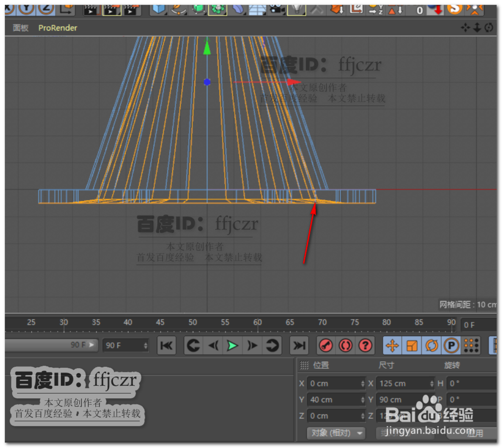Grab the blue Z axis dot handle
This screenshot has width=502, height=448.
point(207,82)
